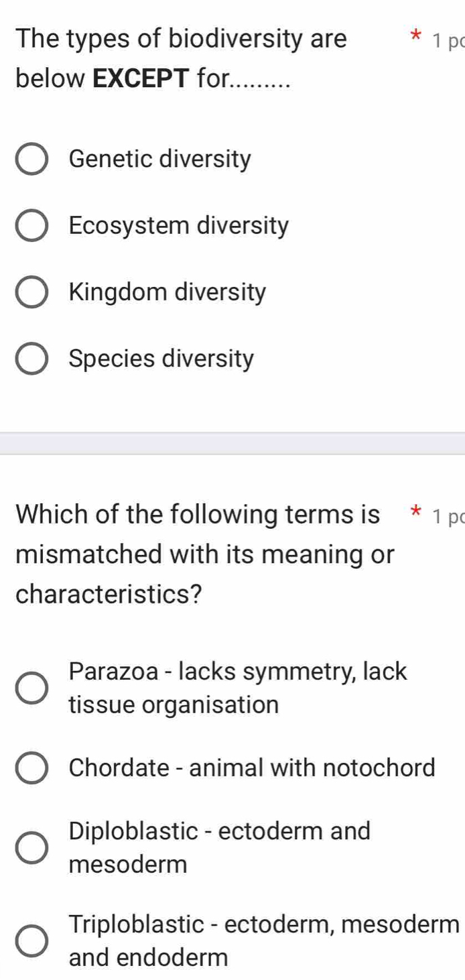Choose the Diploblastic answer option
The image size is (465, 980).
31,847
